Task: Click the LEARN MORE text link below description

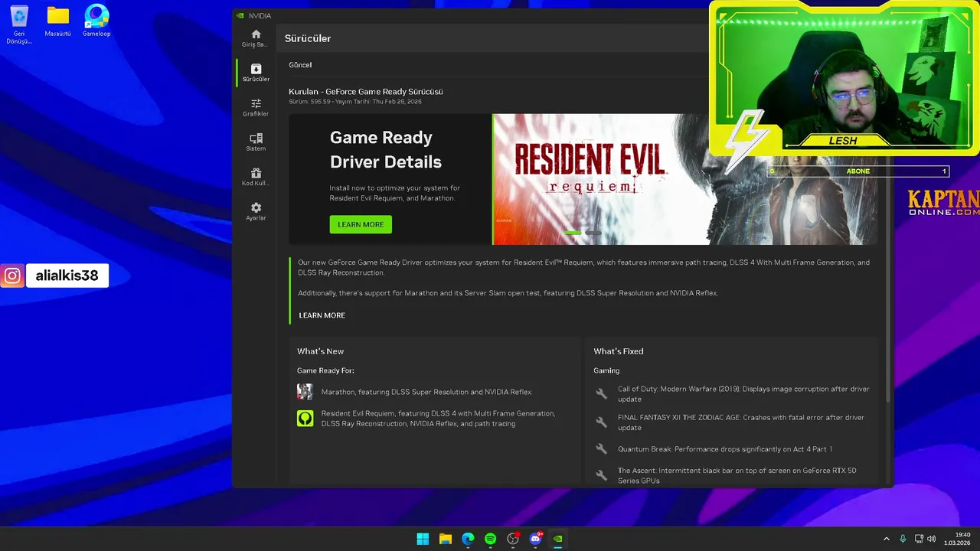Action: [322, 315]
